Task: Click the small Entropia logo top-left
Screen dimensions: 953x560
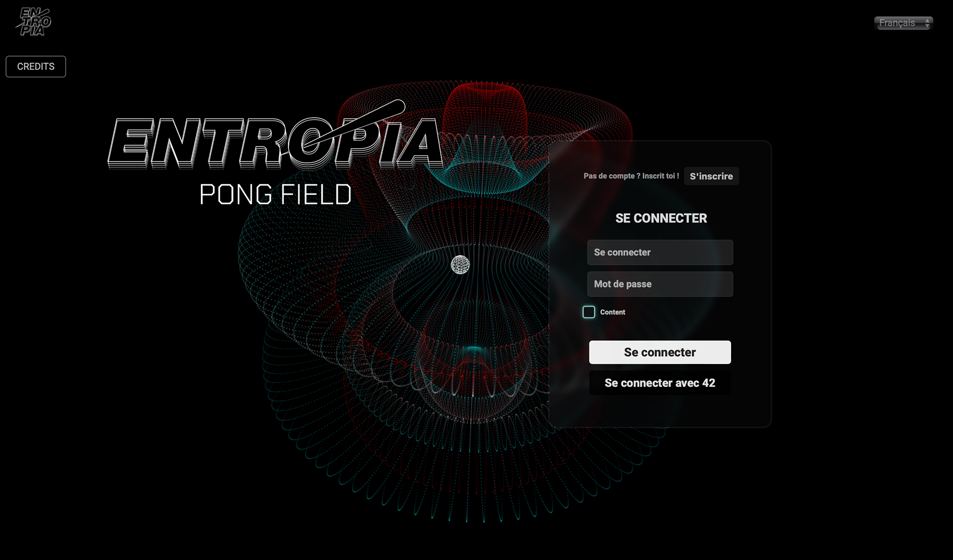Action: [34, 22]
